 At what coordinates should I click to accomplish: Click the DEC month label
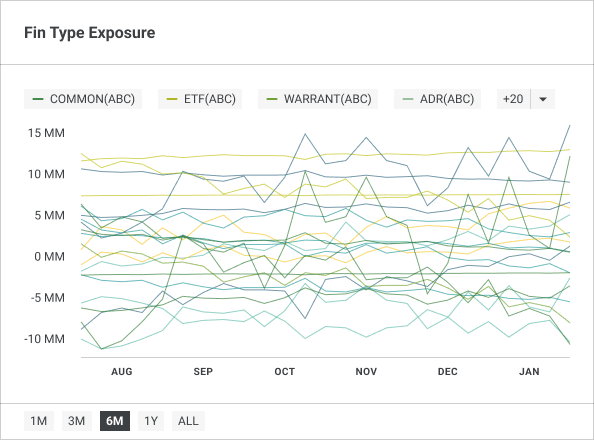point(448,371)
